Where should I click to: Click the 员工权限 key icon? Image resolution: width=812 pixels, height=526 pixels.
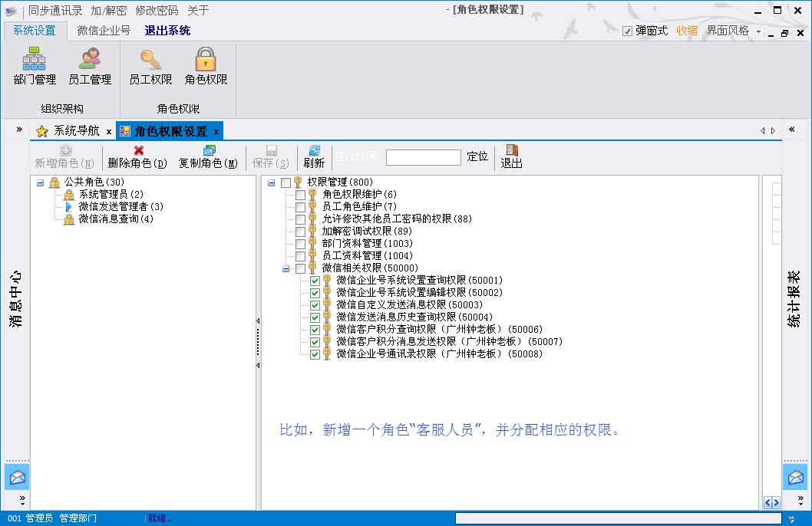click(x=150, y=60)
